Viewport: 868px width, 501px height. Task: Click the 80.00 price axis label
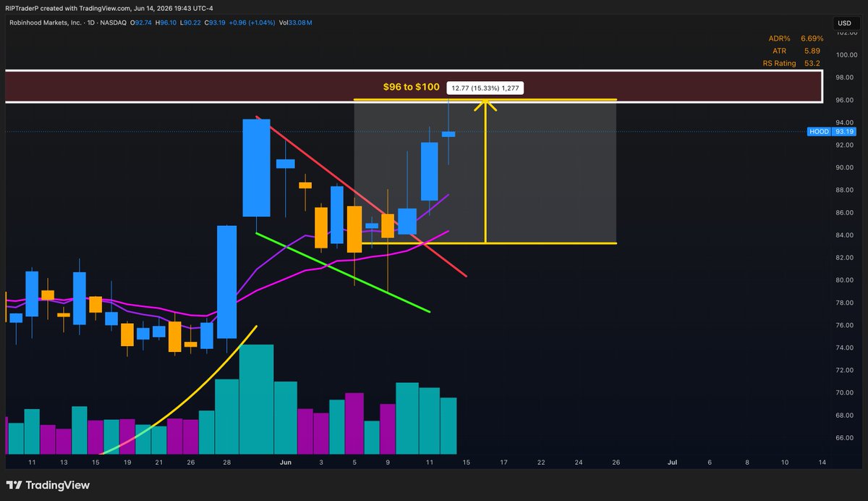846,279
